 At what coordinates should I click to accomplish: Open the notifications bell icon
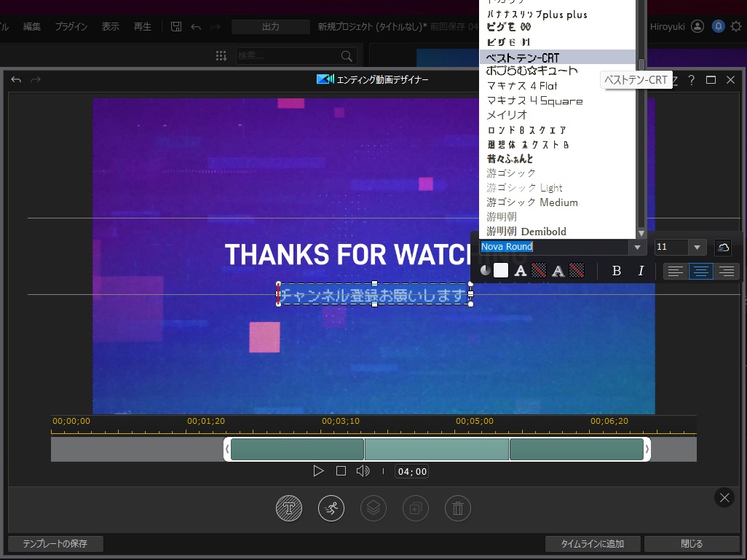(719, 27)
